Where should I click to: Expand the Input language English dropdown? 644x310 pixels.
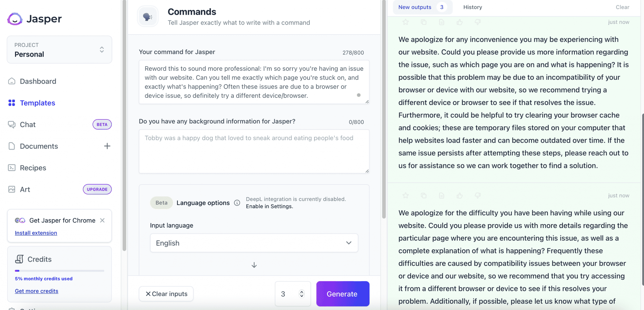click(x=254, y=243)
